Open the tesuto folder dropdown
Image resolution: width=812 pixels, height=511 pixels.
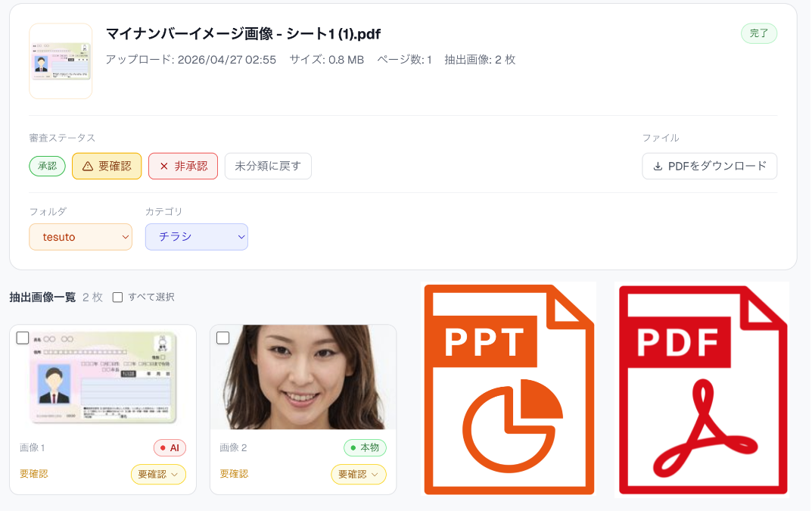[81, 237]
